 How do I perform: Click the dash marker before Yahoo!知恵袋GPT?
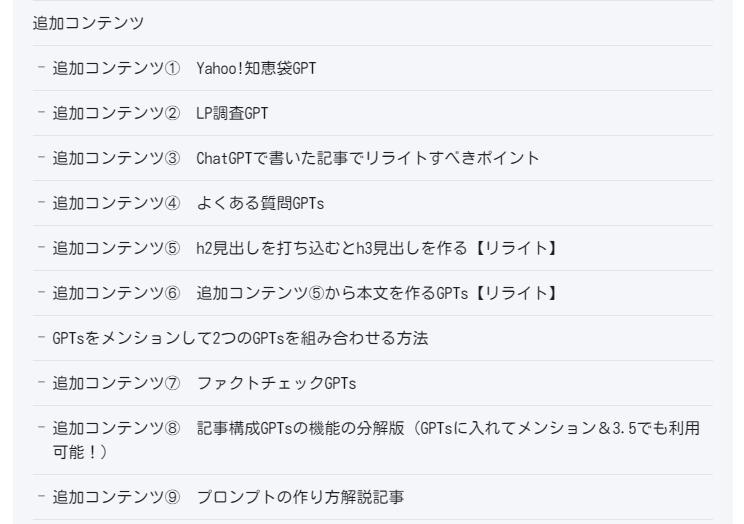41,67
